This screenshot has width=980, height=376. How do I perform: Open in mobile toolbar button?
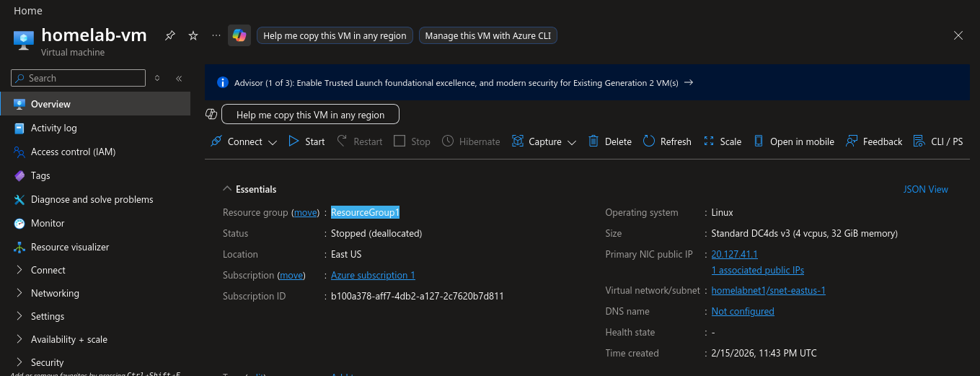point(794,141)
